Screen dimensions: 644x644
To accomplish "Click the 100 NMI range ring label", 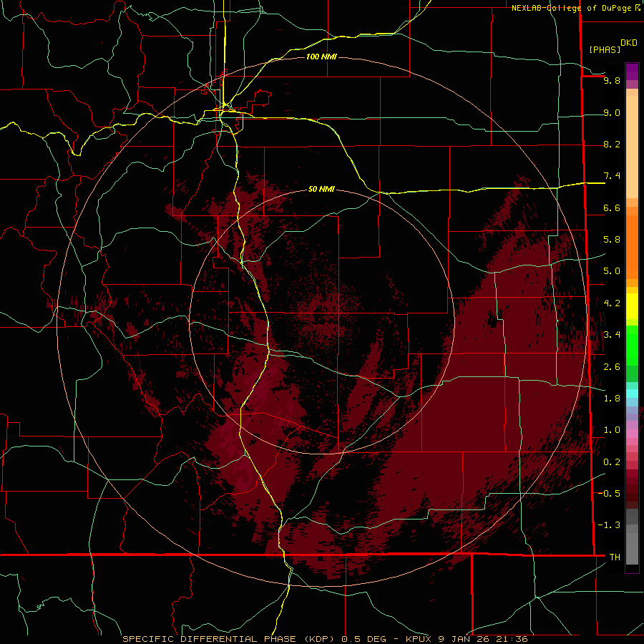I will click(321, 57).
